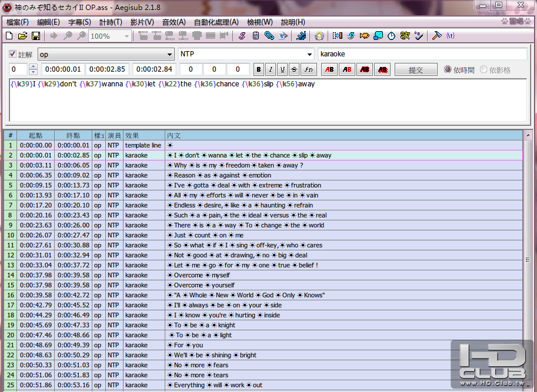537x392 pixels.
Task: Click the effect field containing karaoke
Action: click(423, 54)
